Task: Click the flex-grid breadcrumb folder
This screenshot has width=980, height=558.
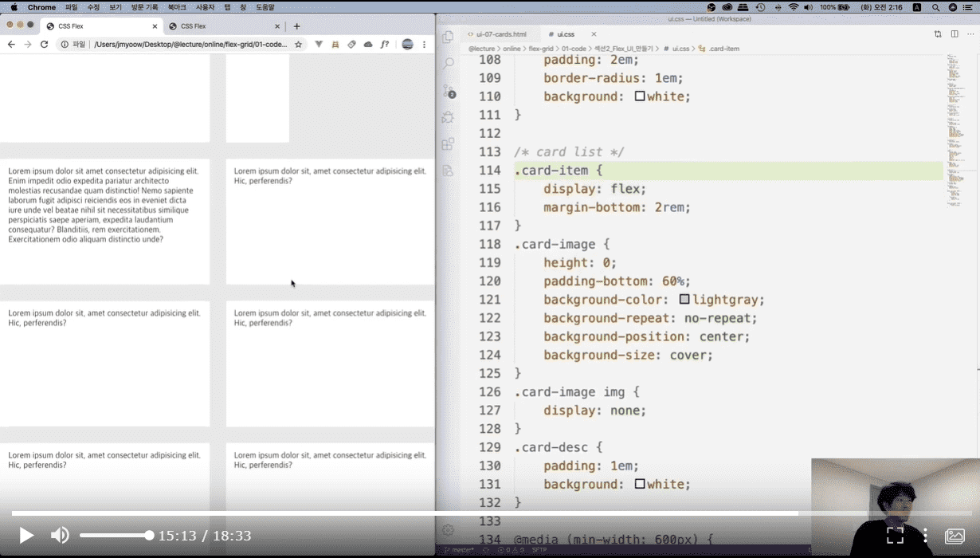Action: 541,49
